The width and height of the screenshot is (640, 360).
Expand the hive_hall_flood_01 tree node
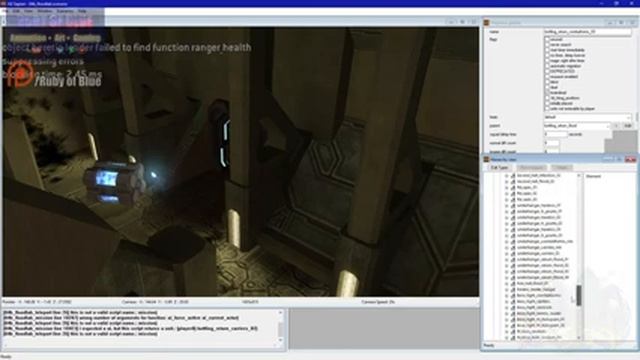click(x=507, y=283)
